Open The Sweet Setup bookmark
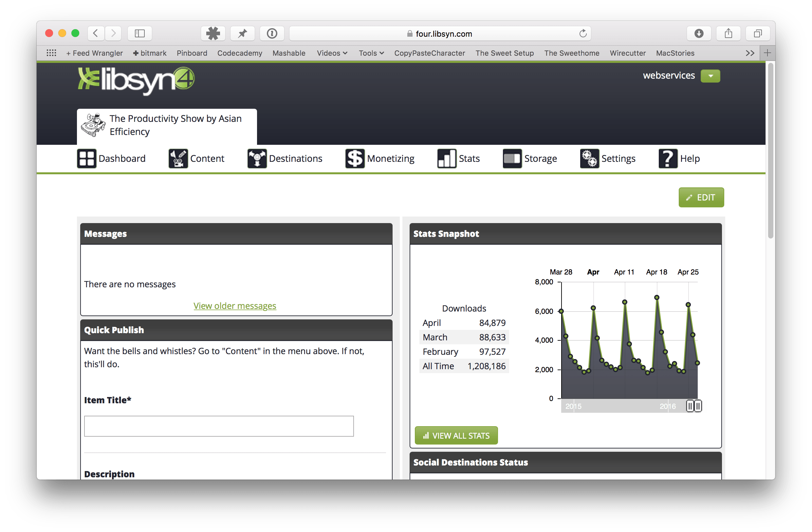The height and width of the screenshot is (532, 812). pyautogui.click(x=505, y=53)
